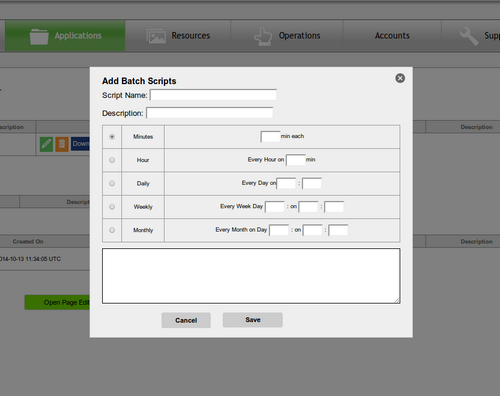
Task: Click the green Open Page Editor button
Action: tap(57, 302)
